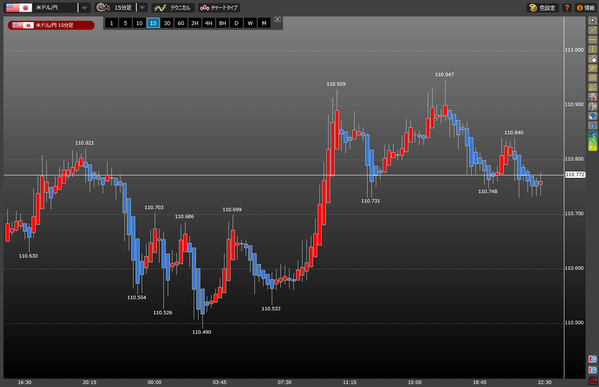The image size is (599, 387).
Task: Switch to the 30-minute timeframe
Action: [x=167, y=23]
